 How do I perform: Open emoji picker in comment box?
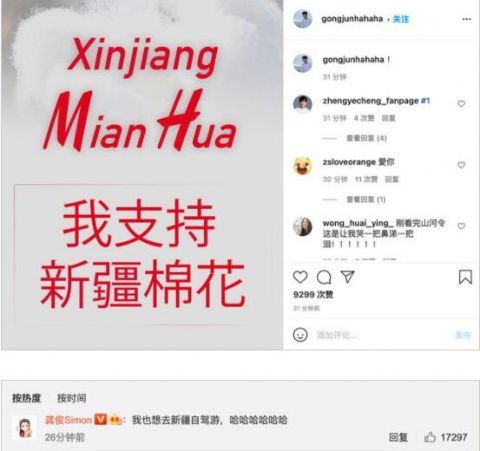300,334
